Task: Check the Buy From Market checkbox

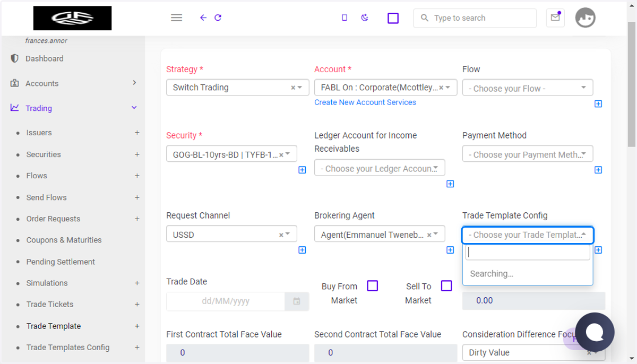Action: pos(373,286)
